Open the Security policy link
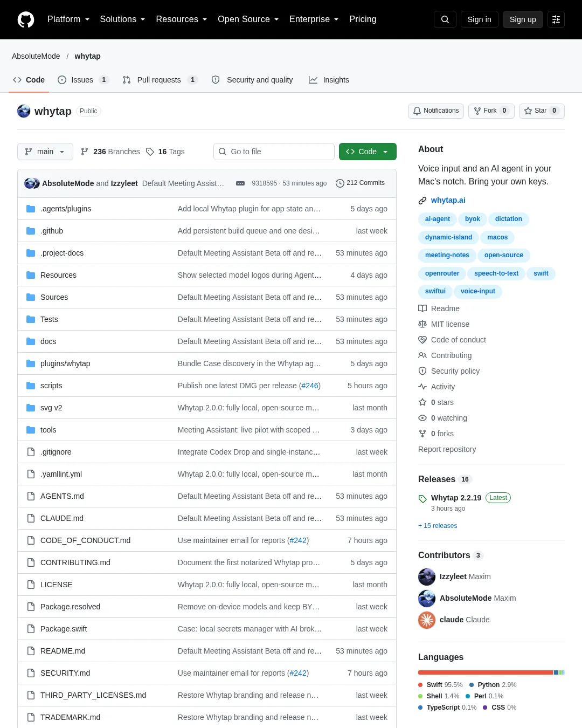Image resolution: width=582 pixels, height=728 pixels. tap(449, 371)
